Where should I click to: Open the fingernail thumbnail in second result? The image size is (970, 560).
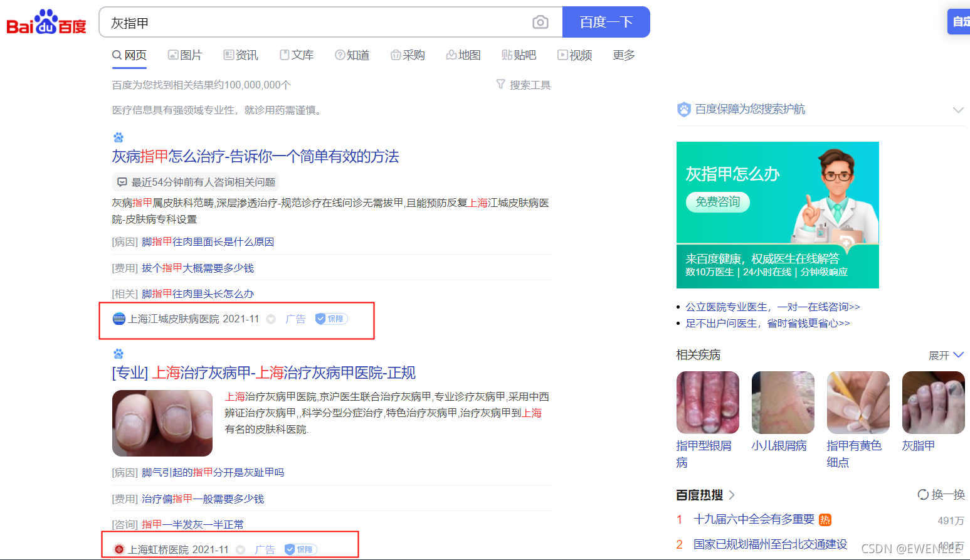[x=162, y=423]
